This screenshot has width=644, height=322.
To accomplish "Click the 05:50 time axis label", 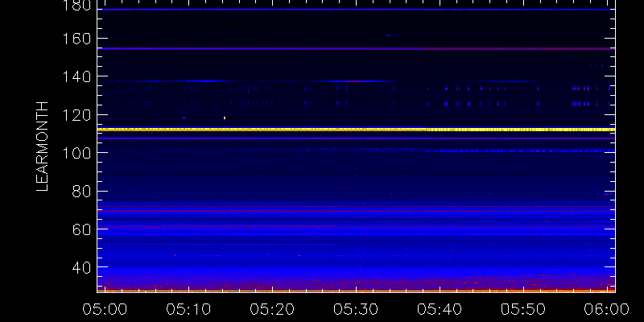I will coord(522,309).
